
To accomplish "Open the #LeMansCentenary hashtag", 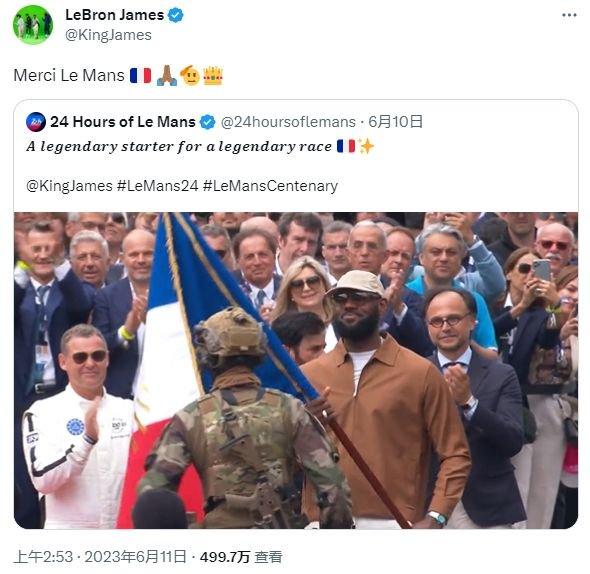I will (270, 186).
